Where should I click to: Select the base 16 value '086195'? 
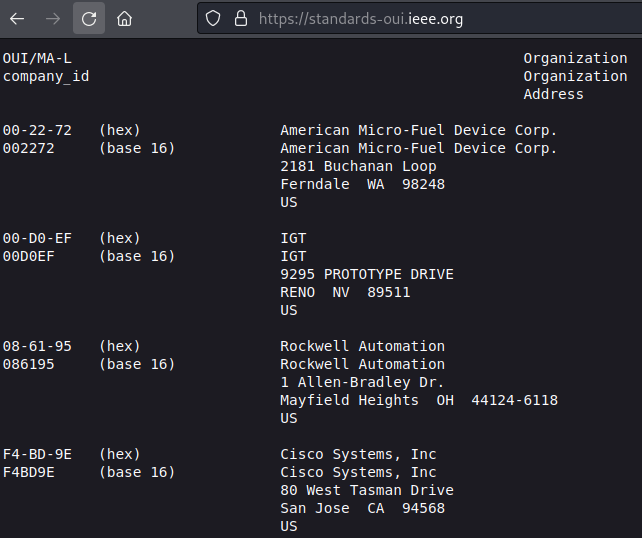coord(29,365)
